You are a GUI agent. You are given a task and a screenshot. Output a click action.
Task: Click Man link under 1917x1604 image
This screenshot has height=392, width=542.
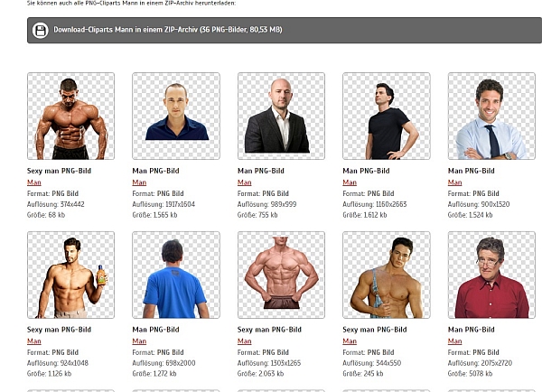tap(139, 182)
